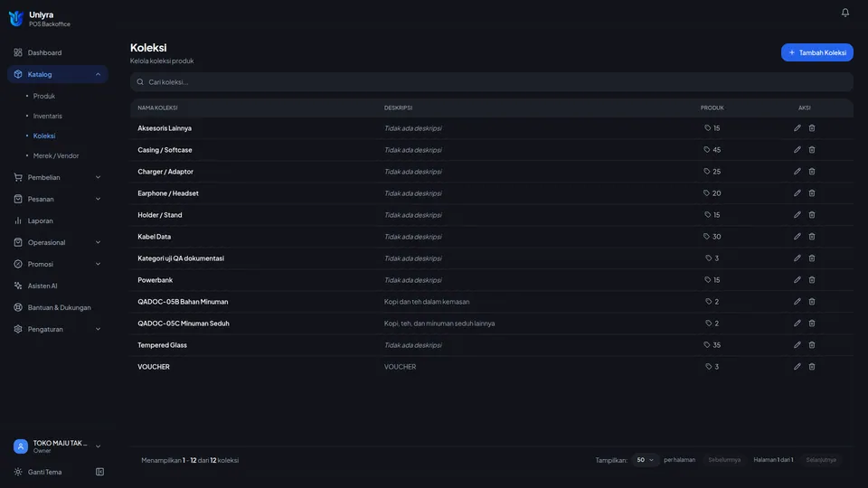Delete the Earphone / Headset collection
The width and height of the screenshot is (868, 488).
click(x=812, y=193)
